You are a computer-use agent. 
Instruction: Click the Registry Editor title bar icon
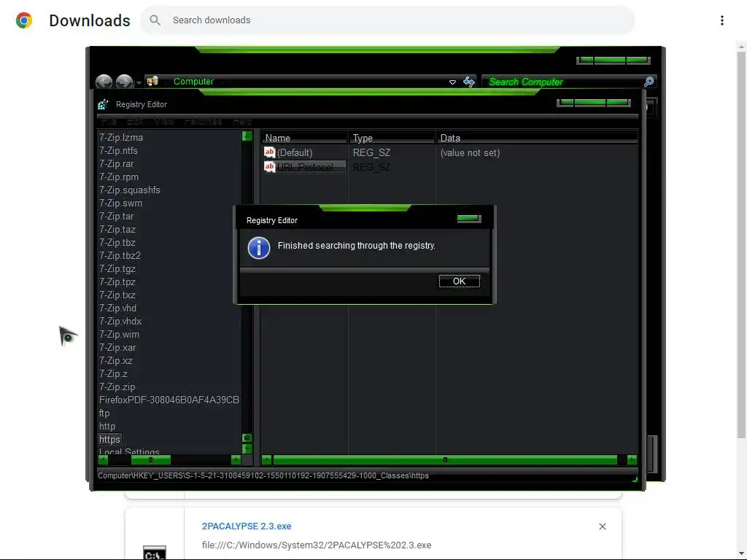103,104
